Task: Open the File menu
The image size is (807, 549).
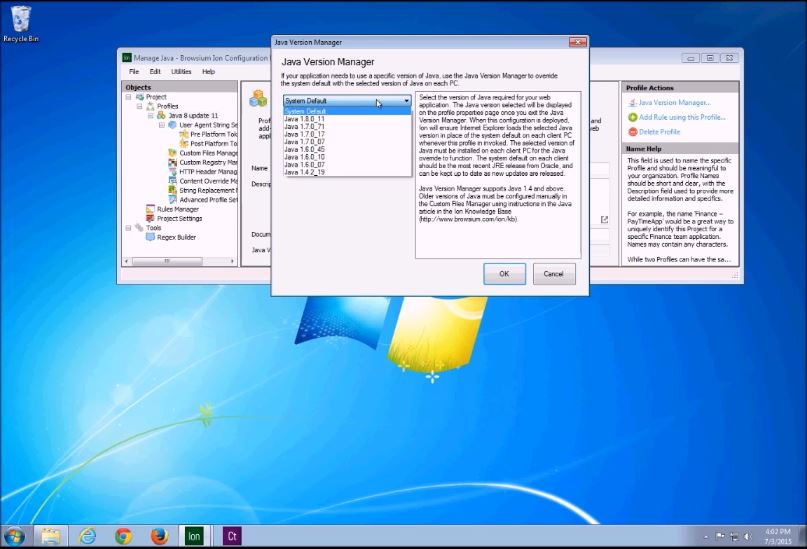Action: click(134, 72)
